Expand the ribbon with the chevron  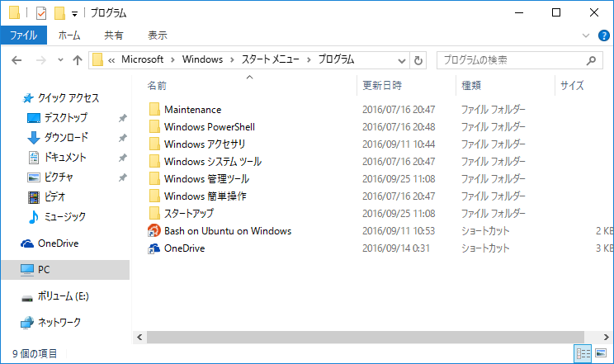(x=586, y=35)
